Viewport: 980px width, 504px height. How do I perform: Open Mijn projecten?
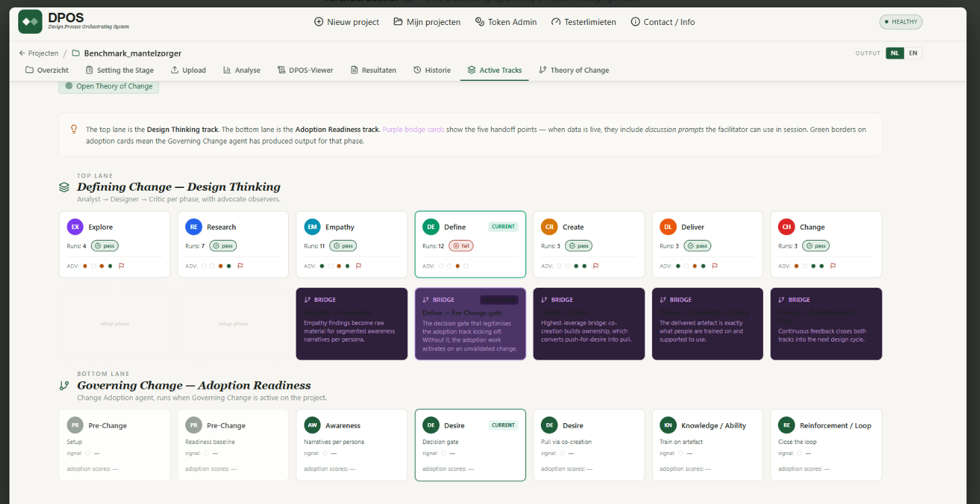[427, 22]
